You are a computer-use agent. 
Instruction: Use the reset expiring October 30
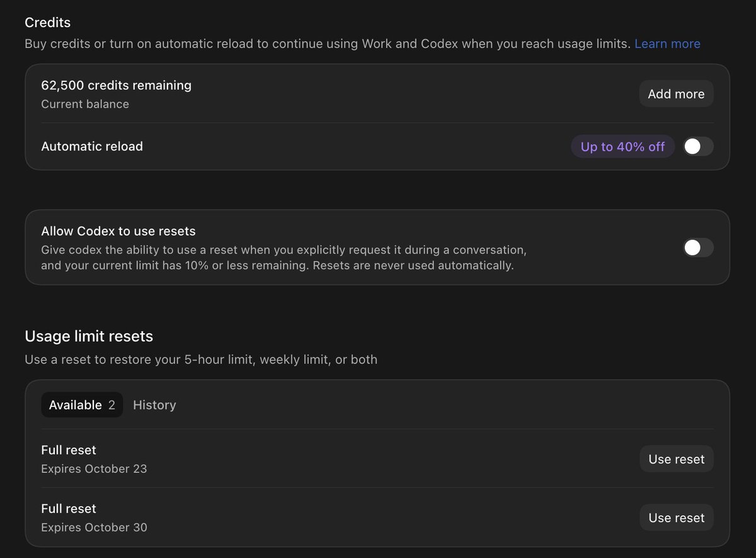point(677,518)
